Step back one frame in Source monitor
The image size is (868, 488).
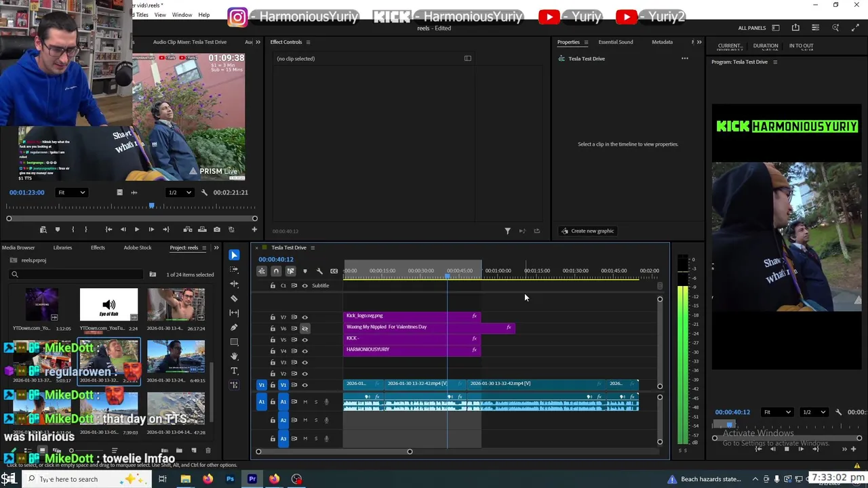tap(123, 230)
